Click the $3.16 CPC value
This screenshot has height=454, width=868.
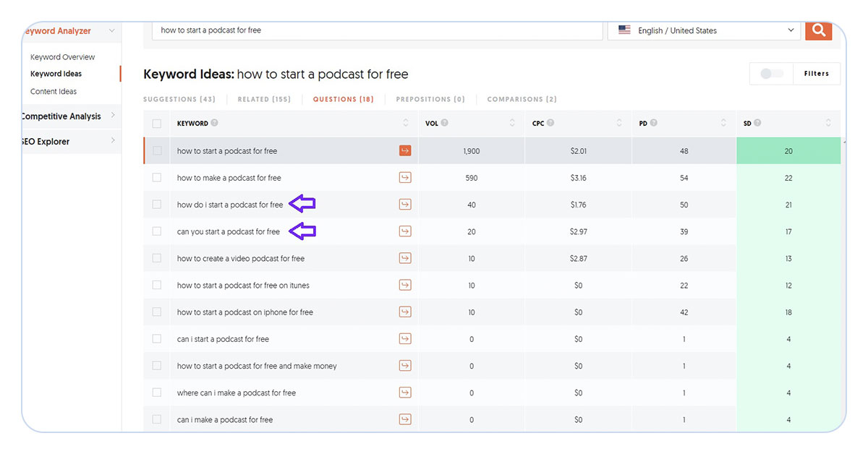coord(578,178)
